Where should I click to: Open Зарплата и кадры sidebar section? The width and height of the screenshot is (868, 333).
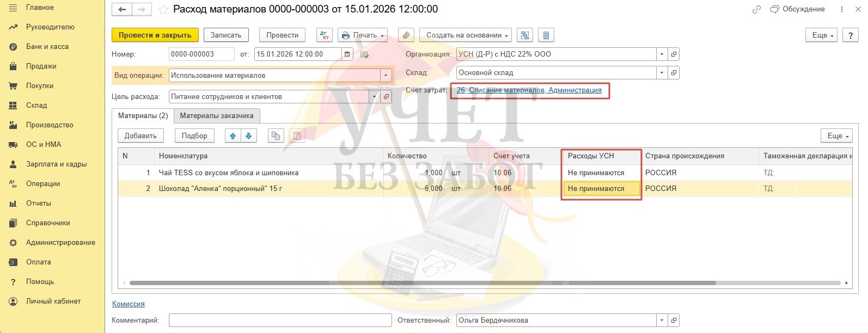(x=56, y=164)
